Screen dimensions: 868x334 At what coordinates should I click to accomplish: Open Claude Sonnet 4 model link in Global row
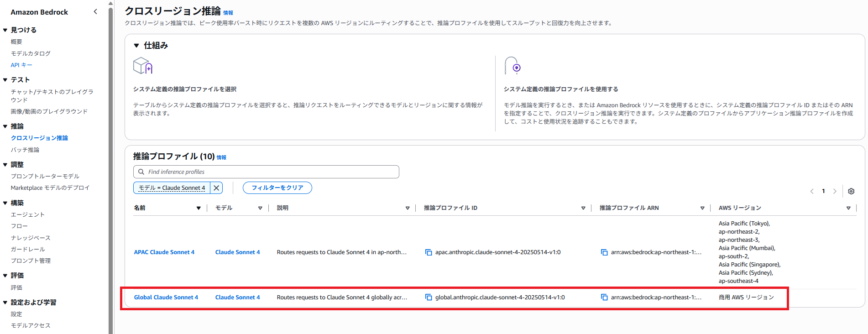click(238, 297)
